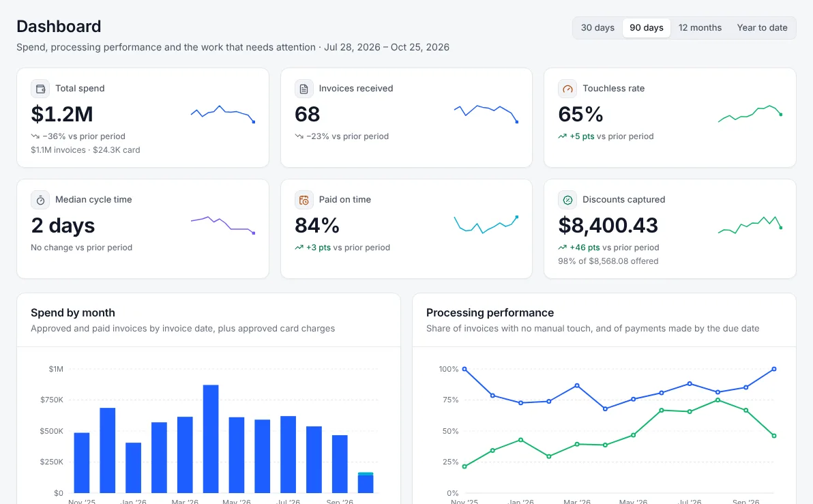813x504 pixels.
Task: Click the 65% touchless rate value
Action: 580,114
